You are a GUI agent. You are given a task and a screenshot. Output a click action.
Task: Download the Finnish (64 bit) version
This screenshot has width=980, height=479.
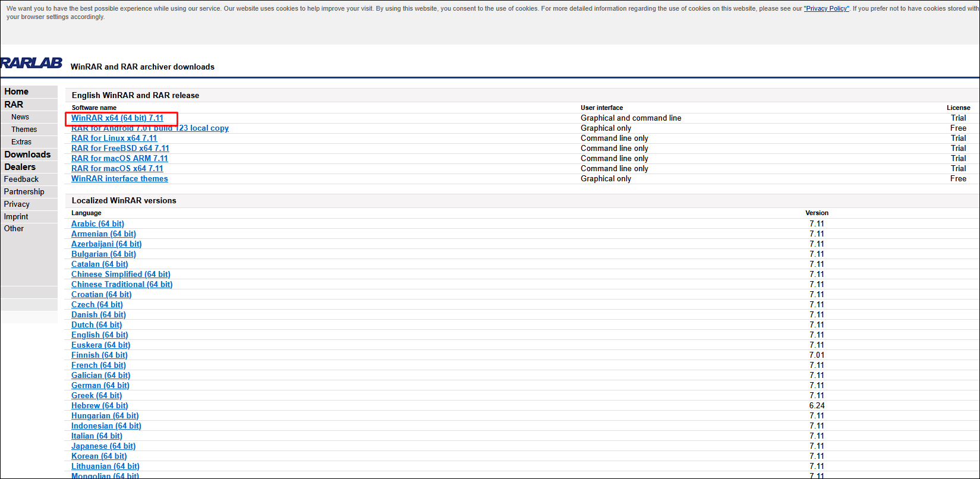click(99, 355)
